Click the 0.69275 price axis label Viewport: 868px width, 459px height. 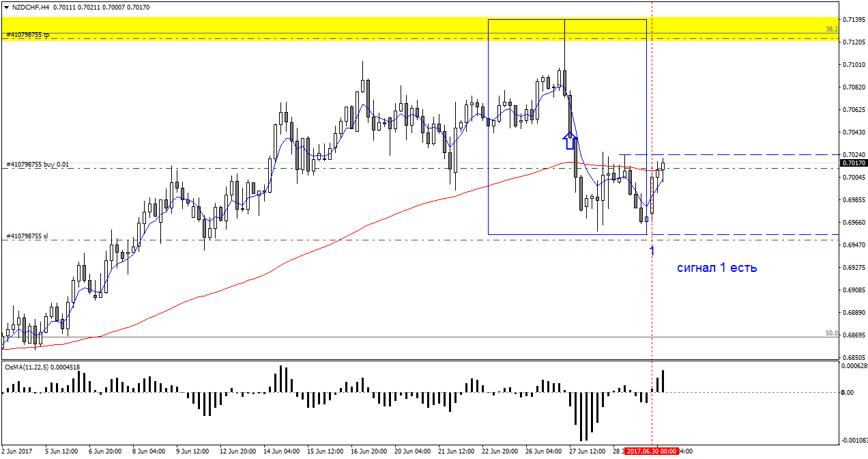click(x=854, y=267)
